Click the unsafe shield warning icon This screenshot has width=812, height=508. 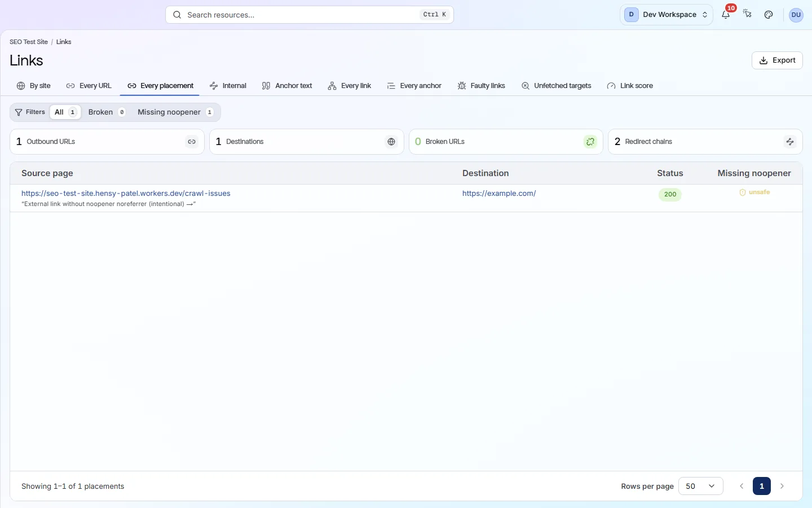point(743,192)
